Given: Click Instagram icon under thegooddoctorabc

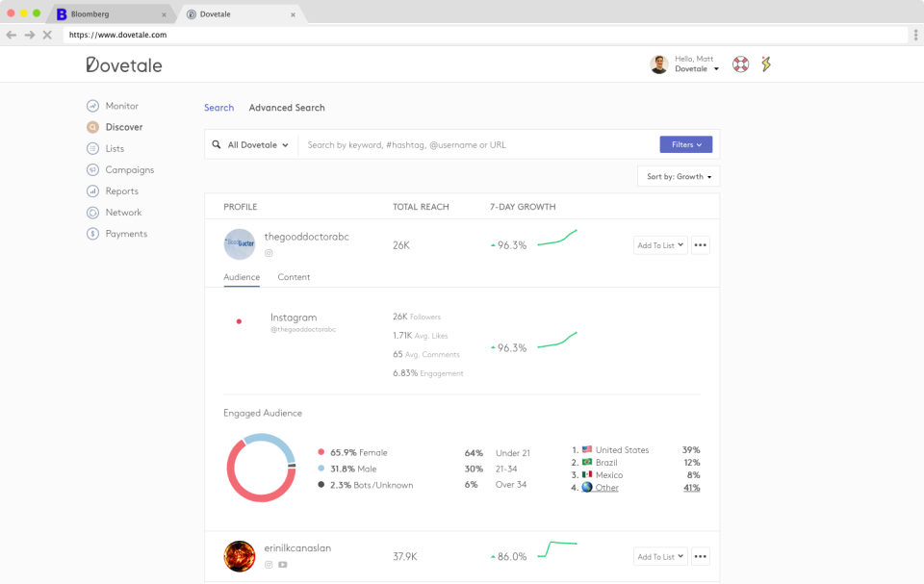Looking at the screenshot, I should [269, 253].
